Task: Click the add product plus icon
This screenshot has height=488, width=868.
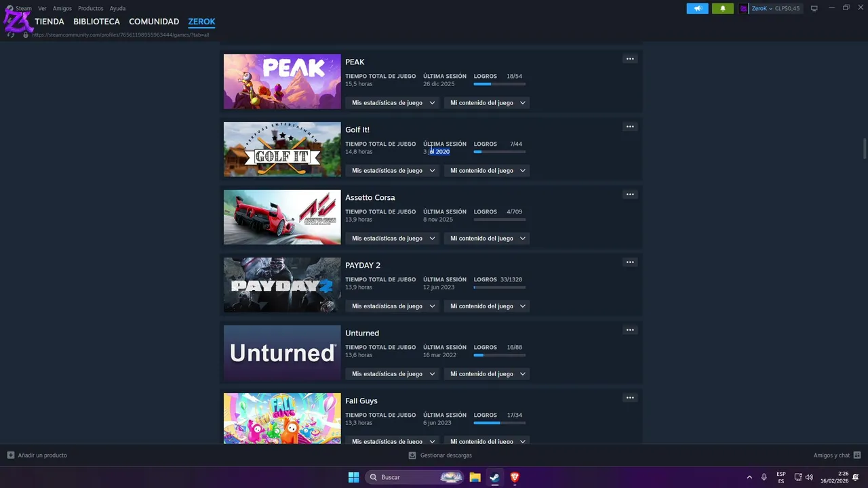Action: click(x=10, y=455)
